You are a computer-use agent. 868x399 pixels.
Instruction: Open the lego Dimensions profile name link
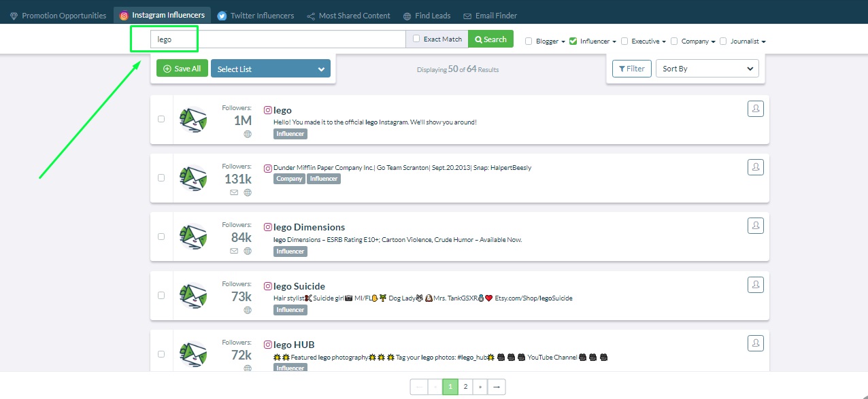click(x=309, y=227)
